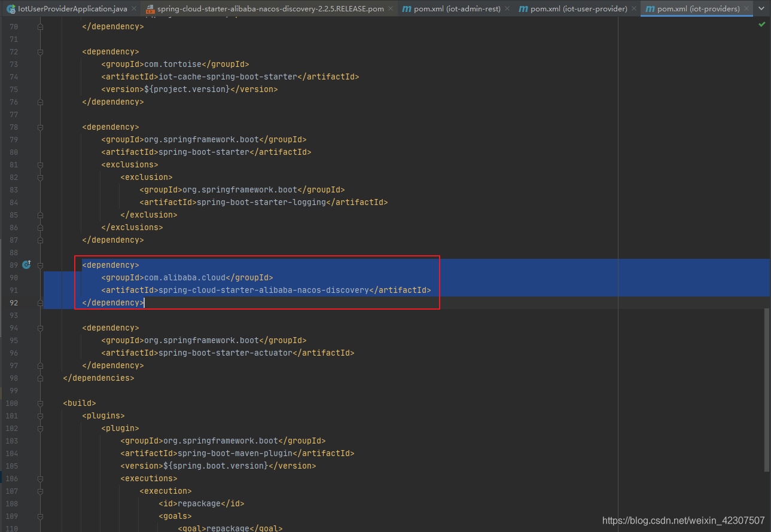Click the green inspection checkmark indicator
771x532 pixels.
click(762, 25)
